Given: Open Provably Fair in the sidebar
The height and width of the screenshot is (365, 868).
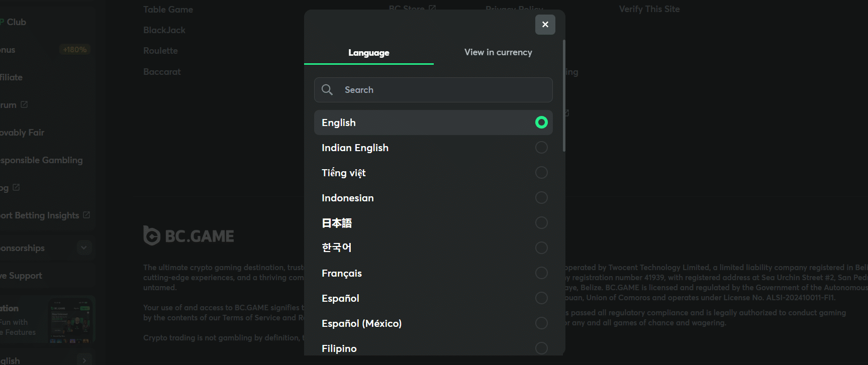Looking at the screenshot, I should click(21, 133).
